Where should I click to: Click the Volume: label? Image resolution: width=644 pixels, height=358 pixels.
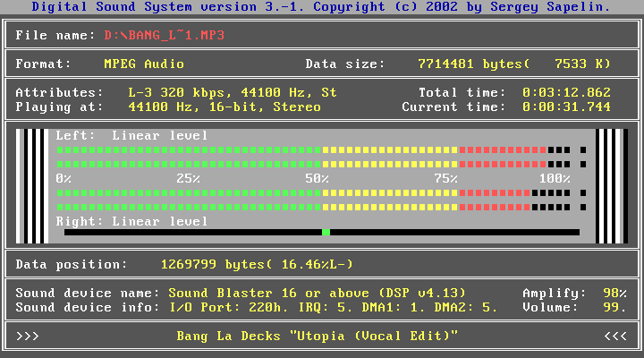(550, 308)
